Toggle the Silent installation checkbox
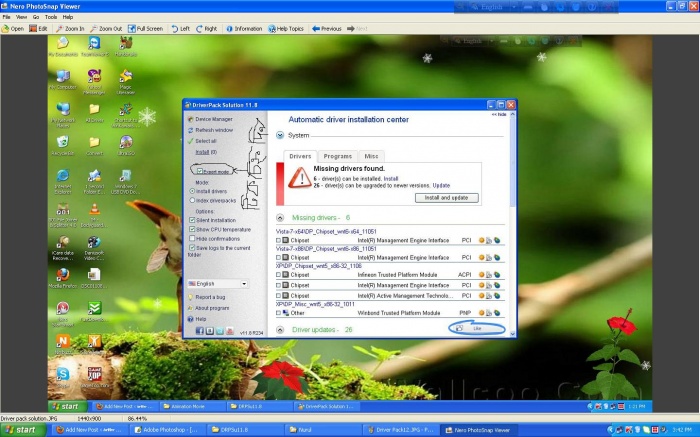Screen dimensions: 700x437 (192, 220)
